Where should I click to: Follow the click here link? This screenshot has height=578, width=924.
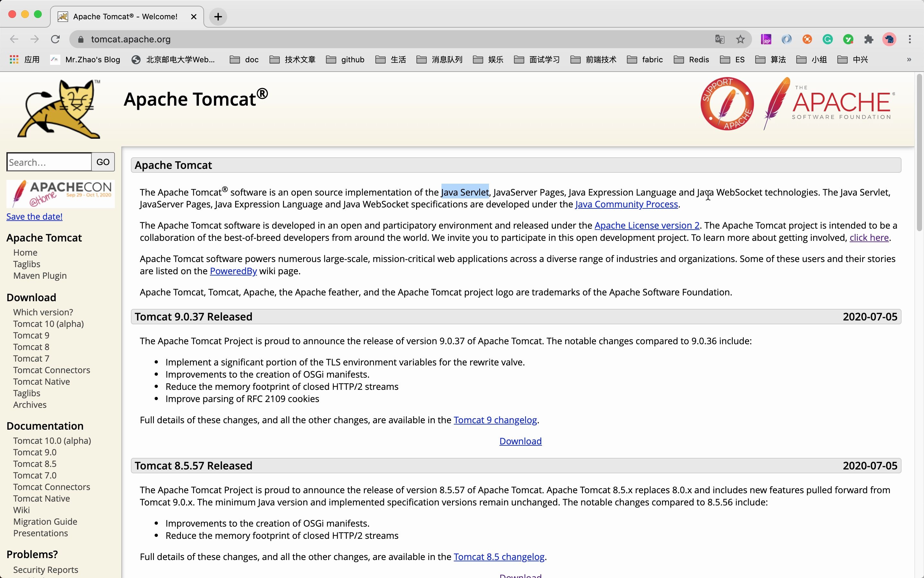coord(869,237)
